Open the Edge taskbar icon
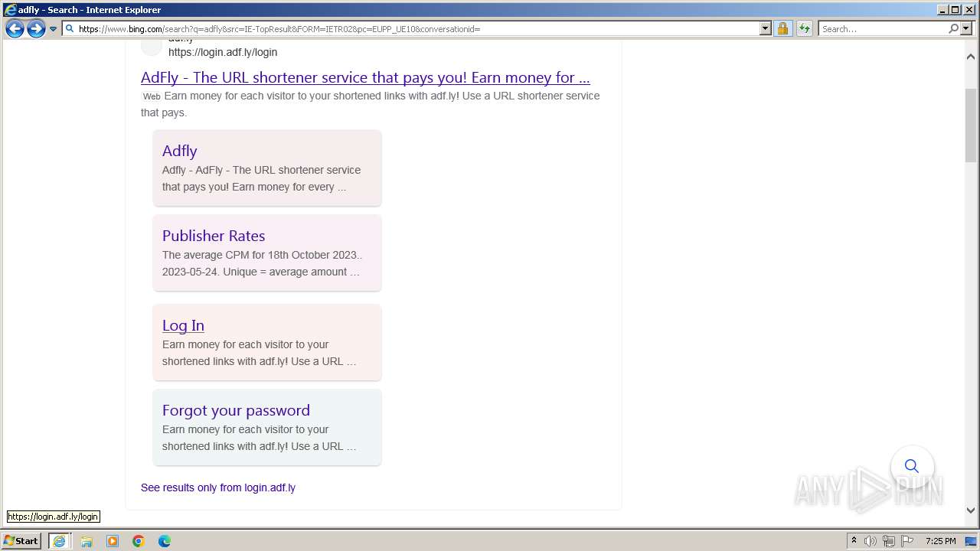980x551 pixels. 165,541
